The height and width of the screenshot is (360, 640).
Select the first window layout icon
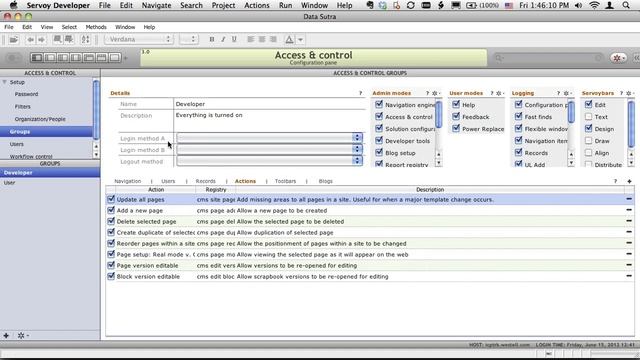tap(37, 58)
